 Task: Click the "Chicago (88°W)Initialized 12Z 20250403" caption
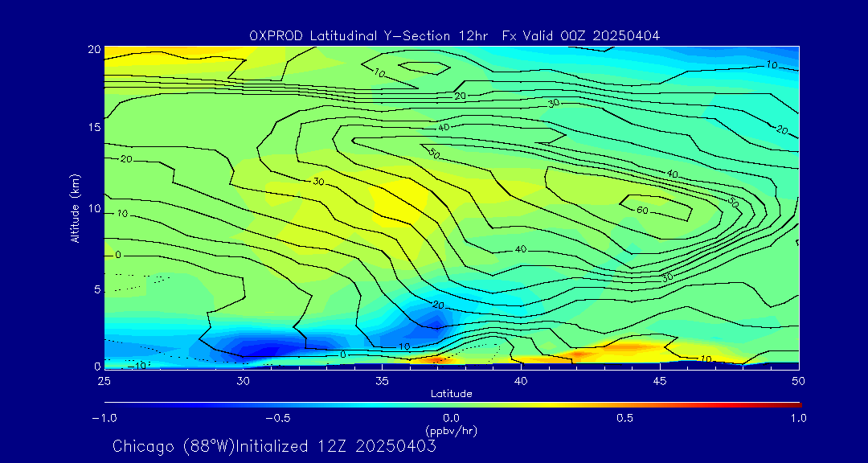(275, 446)
